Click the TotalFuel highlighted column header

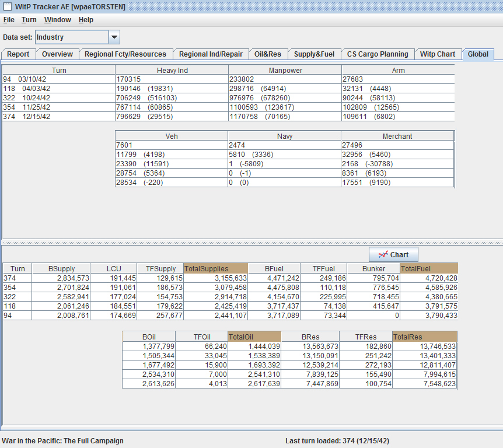tap(429, 269)
